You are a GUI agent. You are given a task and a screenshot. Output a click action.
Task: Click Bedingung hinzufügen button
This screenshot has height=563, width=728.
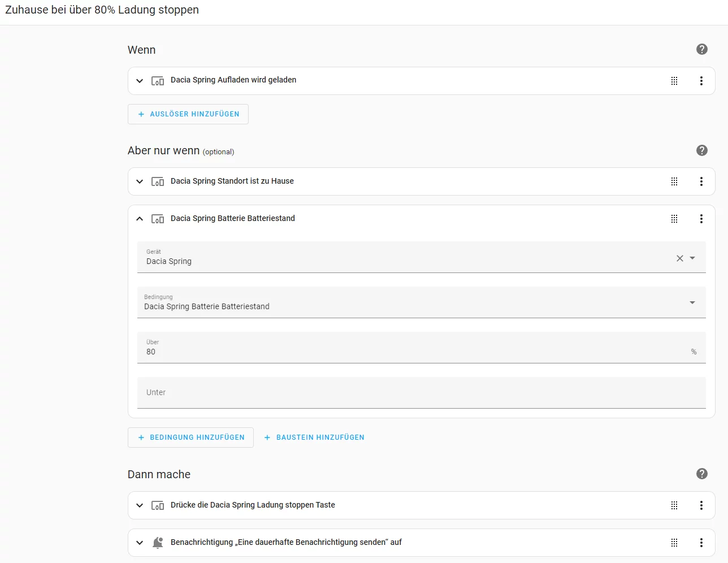click(190, 438)
